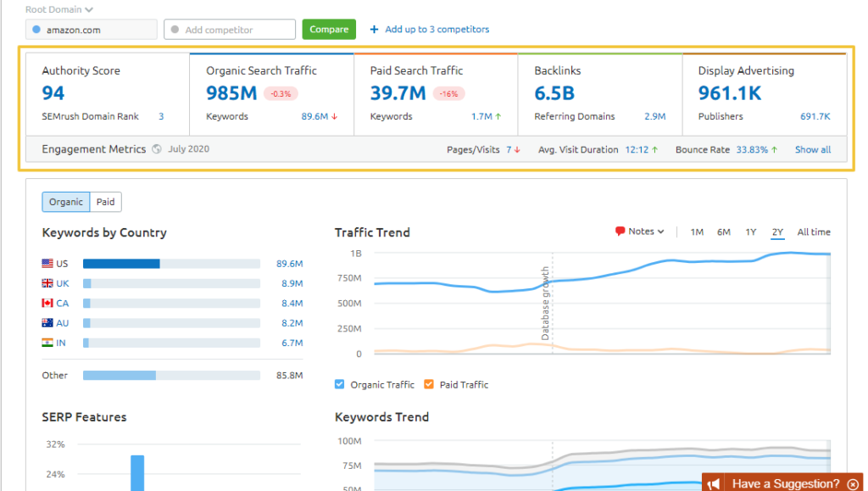Click the Display Advertising value 961.1K
The image size is (868, 491).
point(730,93)
